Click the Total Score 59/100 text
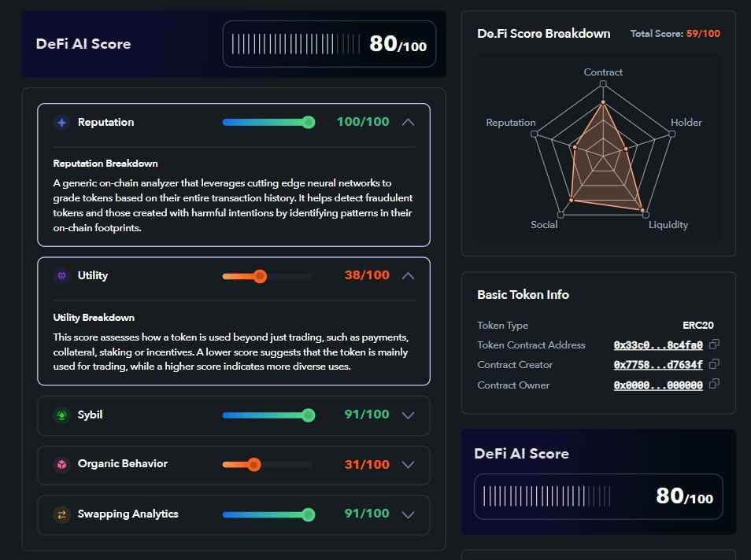The image size is (751, 560). [x=675, y=34]
